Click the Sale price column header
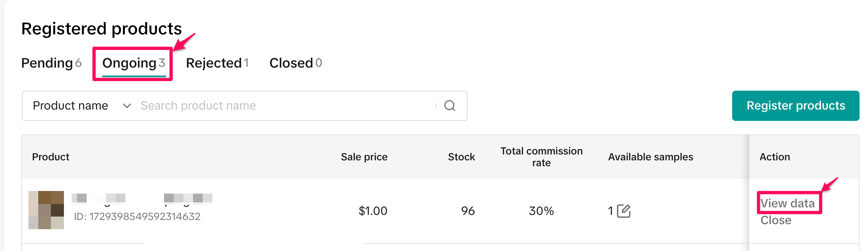The image size is (868, 251). pyautogui.click(x=364, y=157)
